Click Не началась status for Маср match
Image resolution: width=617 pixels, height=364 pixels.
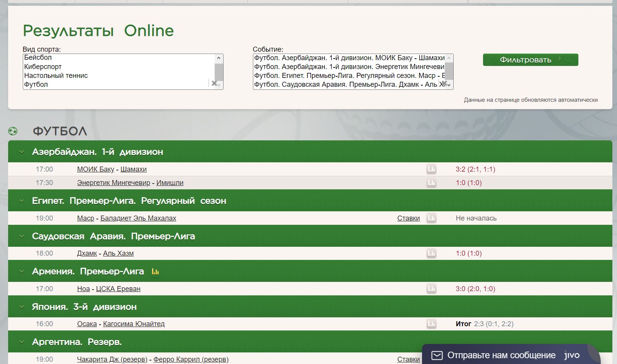tap(476, 218)
